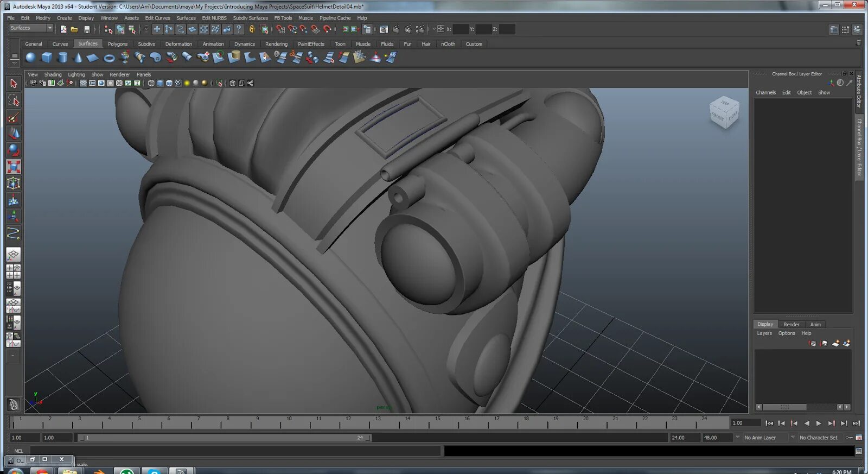This screenshot has height=474, width=868.
Task: Create a NURBS sphere from the shelf
Action: coord(30,57)
